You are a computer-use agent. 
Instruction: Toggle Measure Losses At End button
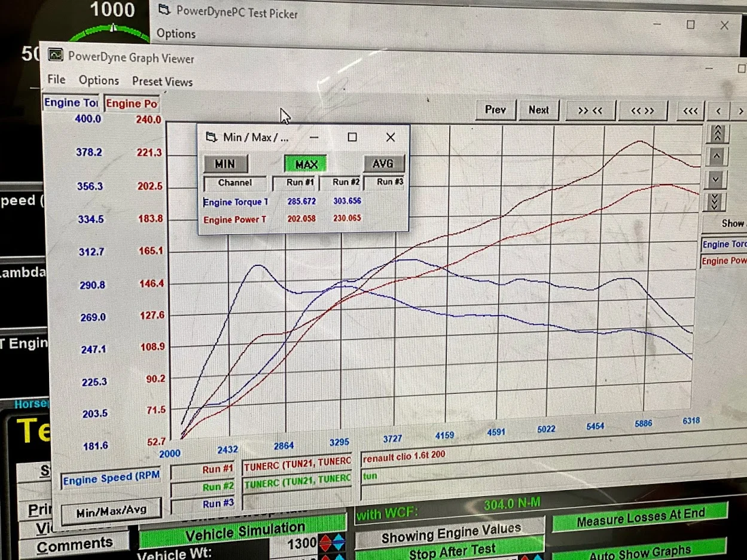coord(640,518)
